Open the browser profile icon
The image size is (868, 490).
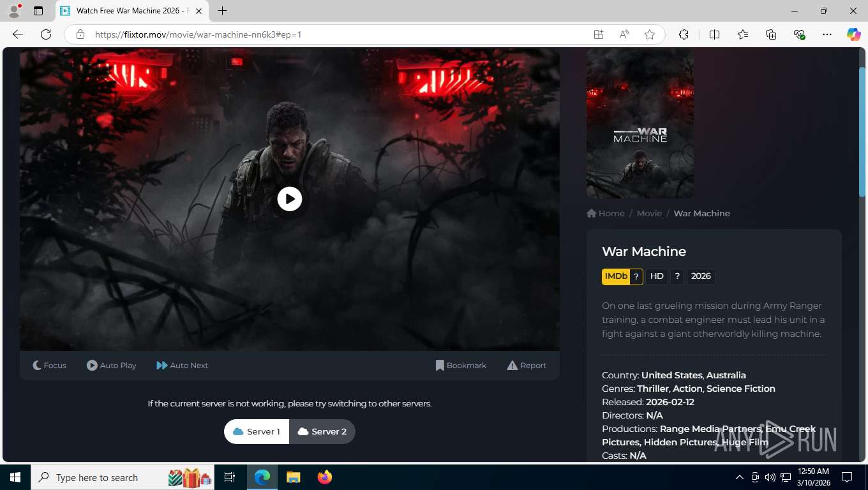(14, 11)
